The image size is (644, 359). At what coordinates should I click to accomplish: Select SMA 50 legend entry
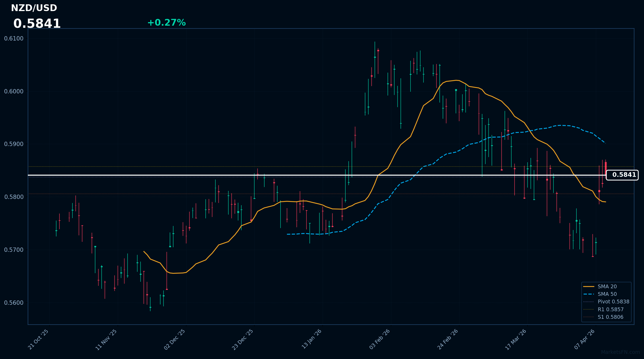[600, 294]
